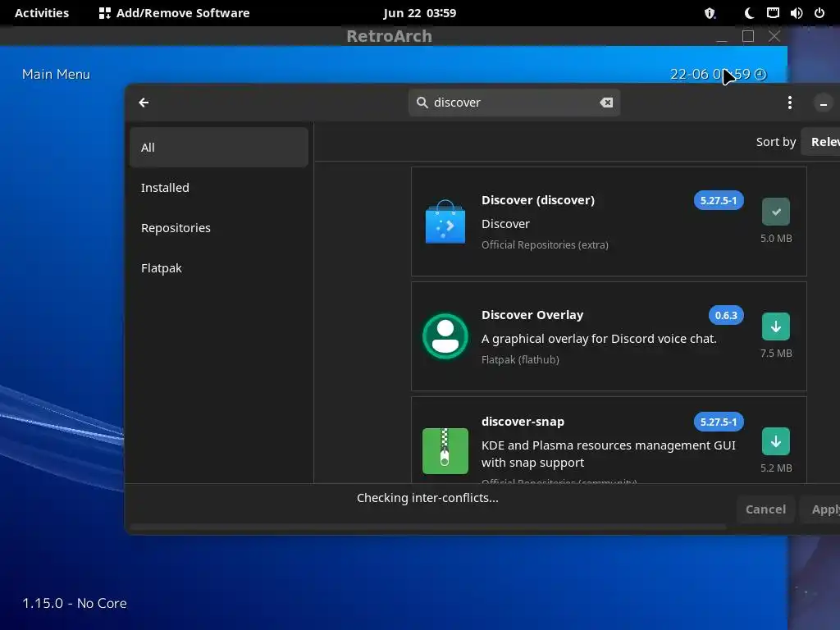840x630 pixels.
Task: Open the power menu icon
Action: pyautogui.click(x=819, y=13)
